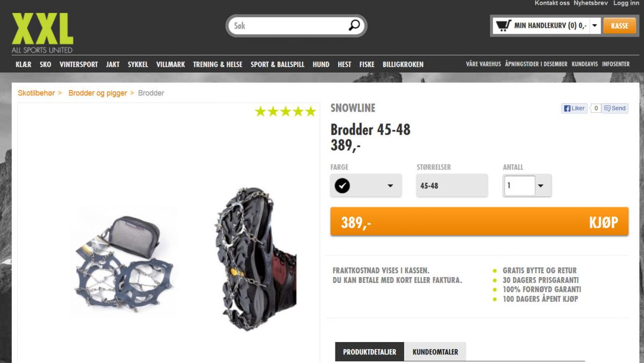
Task: Click the Facebook Liker button
Action: click(x=574, y=108)
